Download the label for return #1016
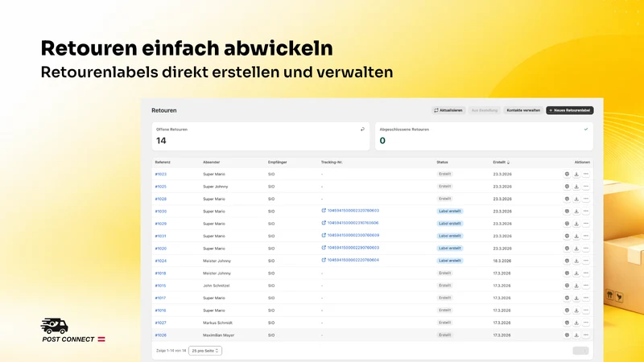644x362 pixels. (x=576, y=311)
